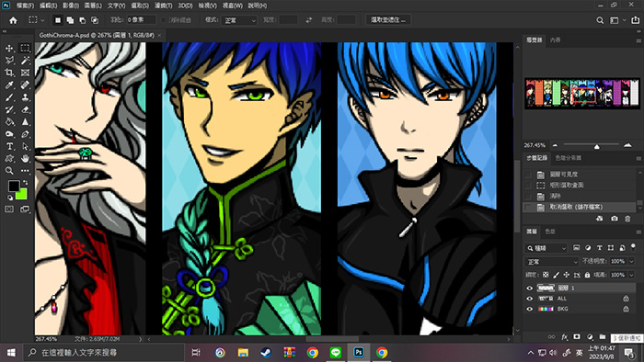Click the green background color swatch
Image resolution: width=644 pixels, height=362 pixels.
tap(21, 194)
